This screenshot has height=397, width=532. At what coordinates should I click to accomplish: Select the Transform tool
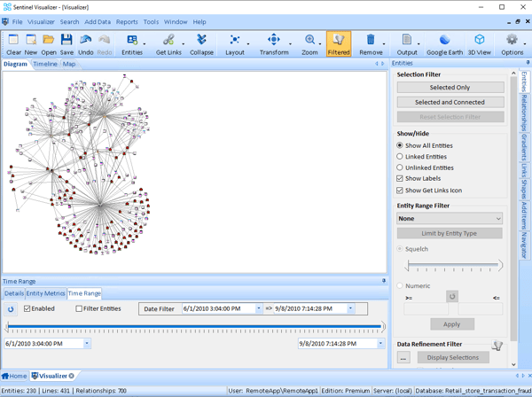[x=273, y=41]
